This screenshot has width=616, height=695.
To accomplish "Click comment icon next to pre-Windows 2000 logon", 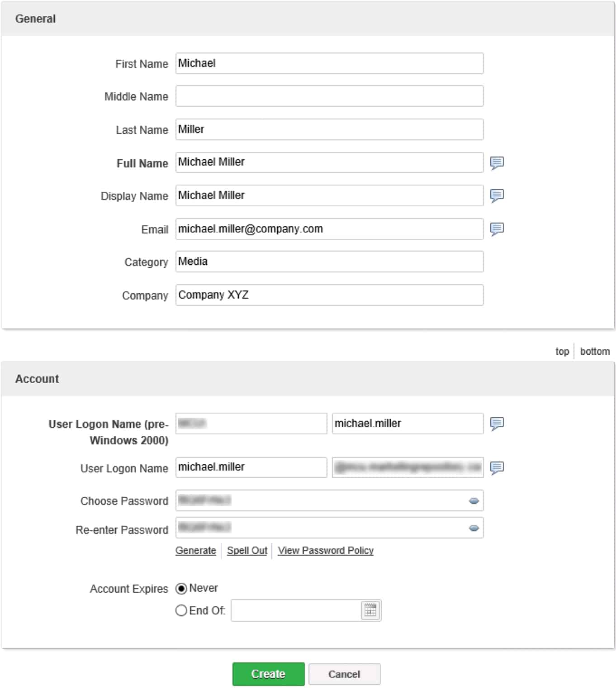I will [497, 424].
